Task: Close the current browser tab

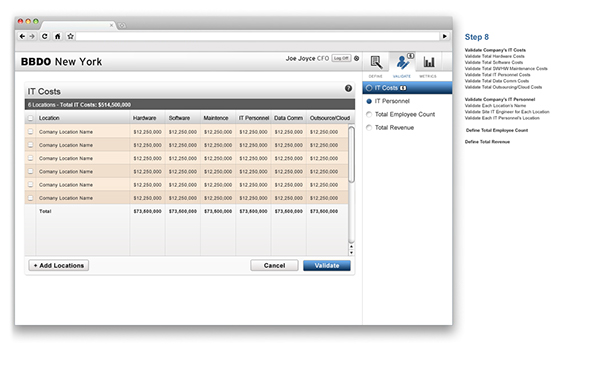Action: 111,25
